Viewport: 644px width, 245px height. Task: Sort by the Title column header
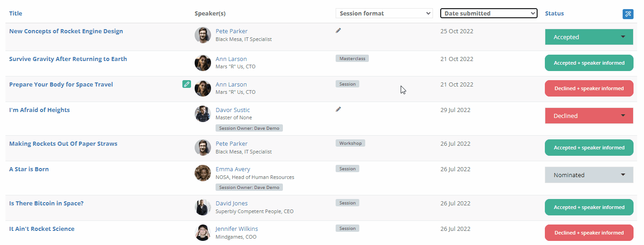(x=15, y=14)
